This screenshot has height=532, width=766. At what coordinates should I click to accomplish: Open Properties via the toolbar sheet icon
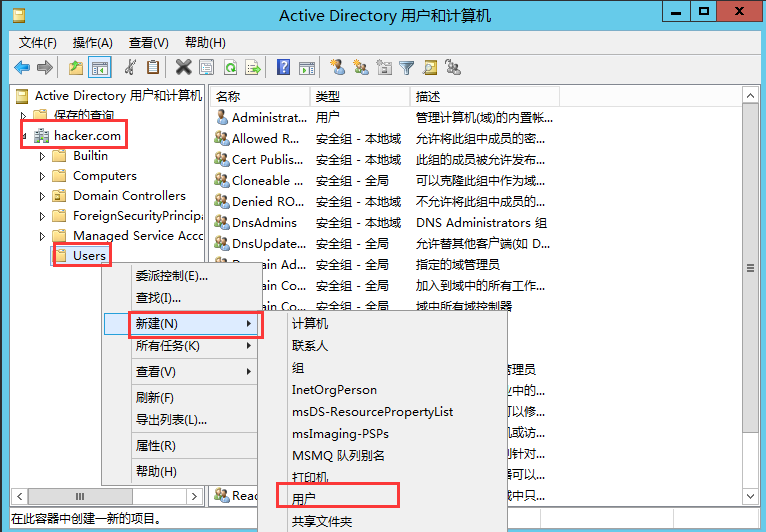click(x=207, y=67)
